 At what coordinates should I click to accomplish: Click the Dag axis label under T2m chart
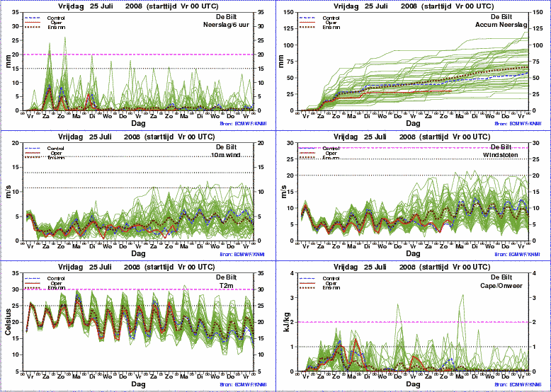point(137,384)
